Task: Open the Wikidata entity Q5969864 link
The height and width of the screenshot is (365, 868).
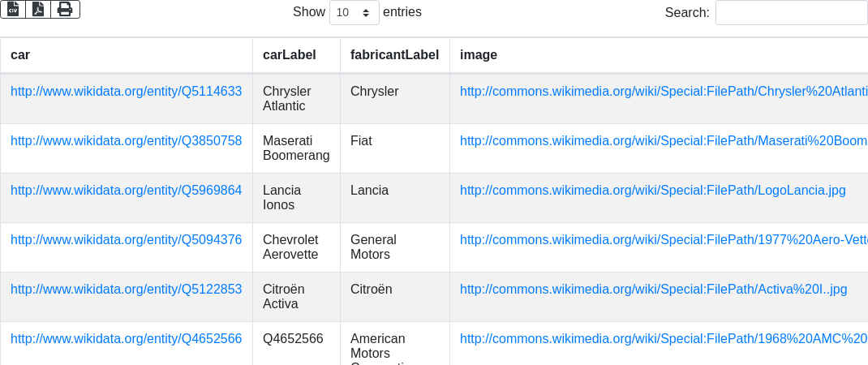Action: [x=126, y=191]
